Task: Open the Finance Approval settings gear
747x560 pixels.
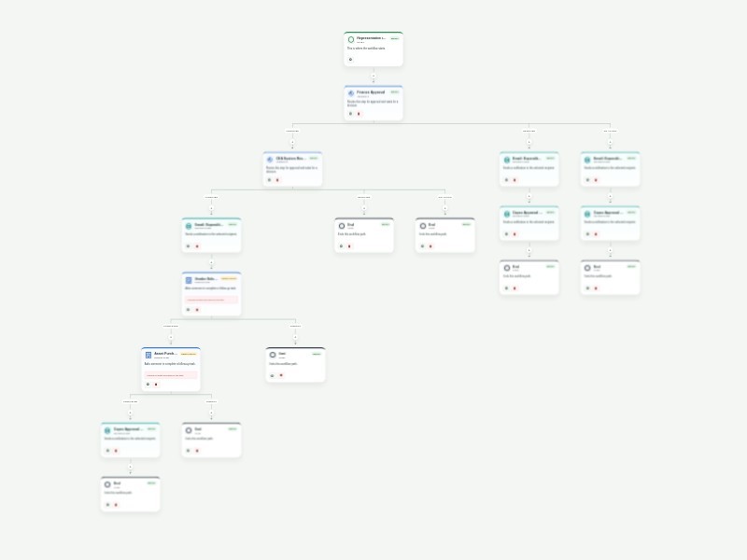Action: coord(351,114)
